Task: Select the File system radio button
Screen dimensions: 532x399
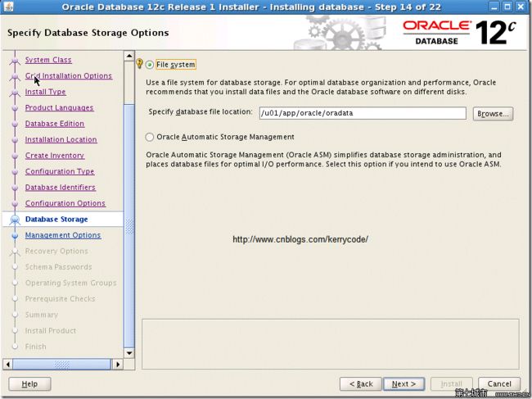Action: 150,65
